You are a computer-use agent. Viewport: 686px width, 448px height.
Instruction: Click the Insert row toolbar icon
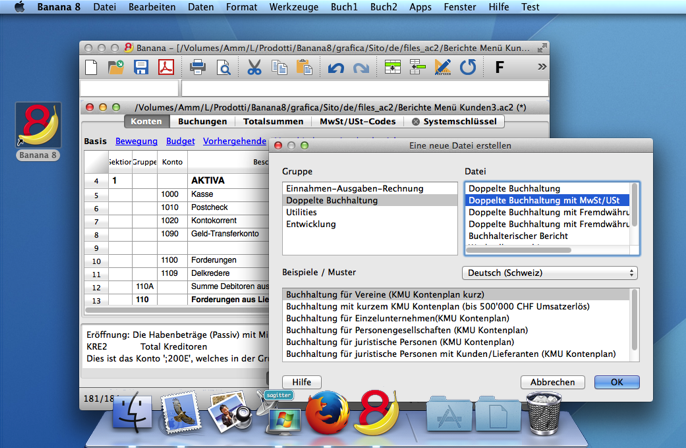click(x=392, y=67)
